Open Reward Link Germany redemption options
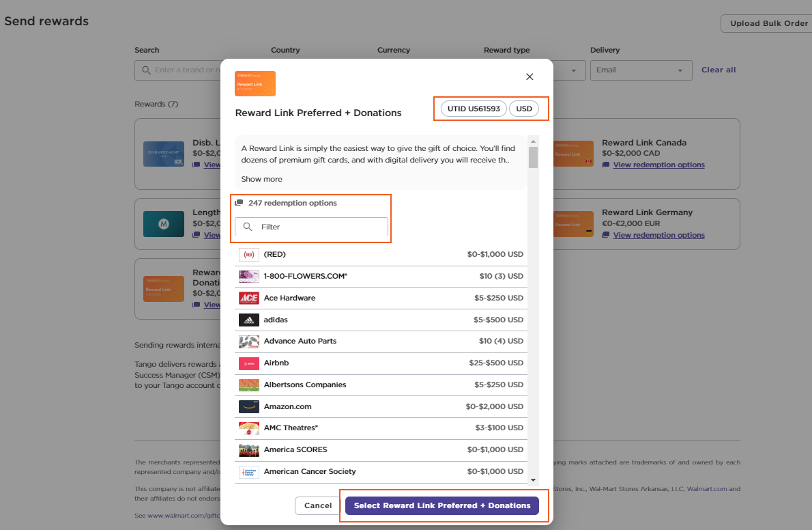The width and height of the screenshot is (812, 530). 658,235
